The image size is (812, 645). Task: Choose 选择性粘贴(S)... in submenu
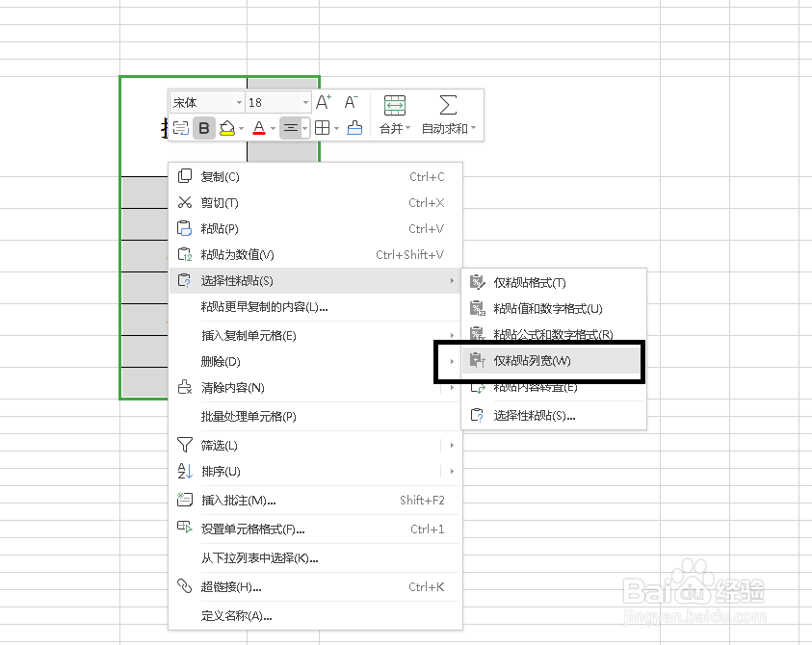(554, 415)
